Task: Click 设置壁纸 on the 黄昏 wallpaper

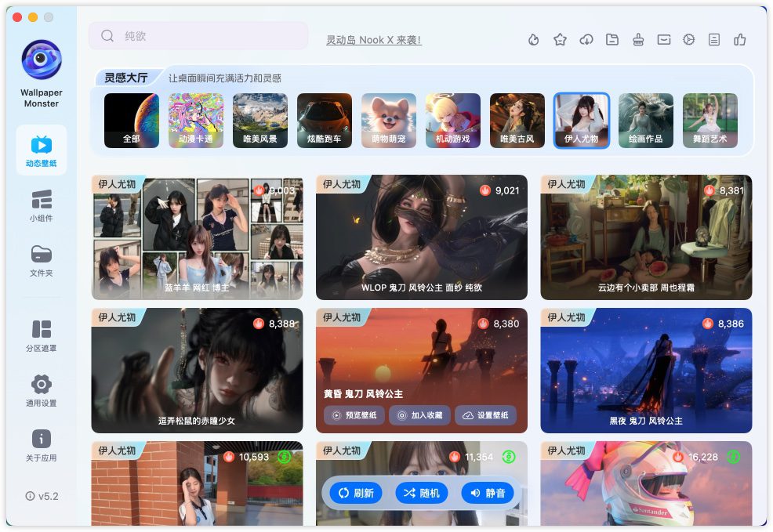Action: click(485, 415)
